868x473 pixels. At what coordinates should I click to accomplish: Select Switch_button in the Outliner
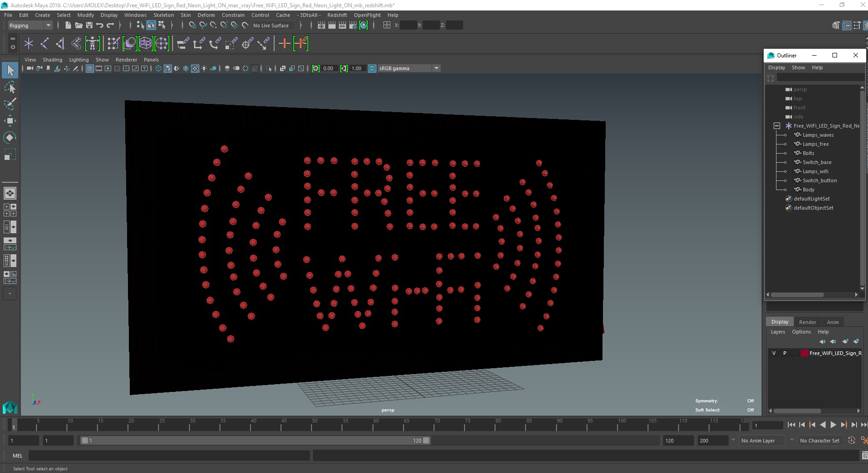(819, 180)
